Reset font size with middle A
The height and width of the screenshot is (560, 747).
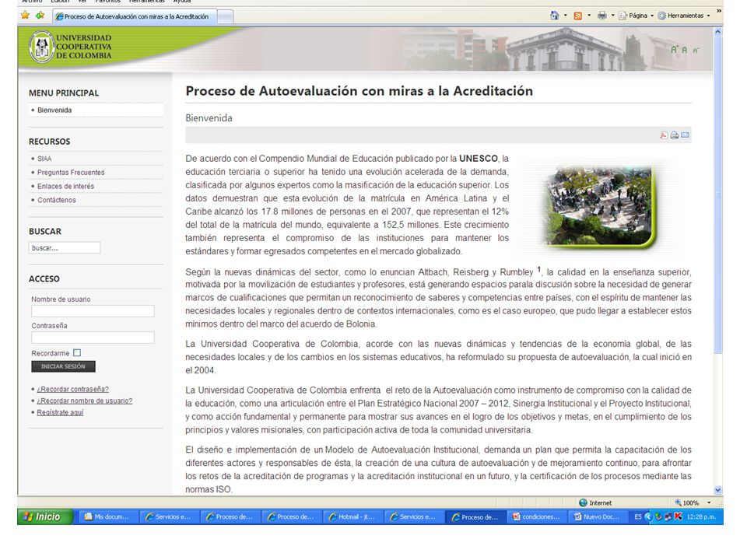(685, 50)
